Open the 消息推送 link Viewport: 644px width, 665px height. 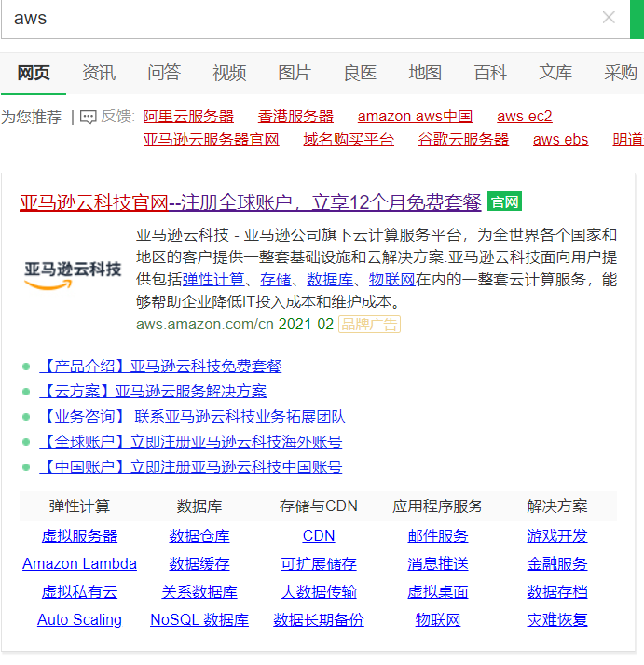tap(438, 564)
